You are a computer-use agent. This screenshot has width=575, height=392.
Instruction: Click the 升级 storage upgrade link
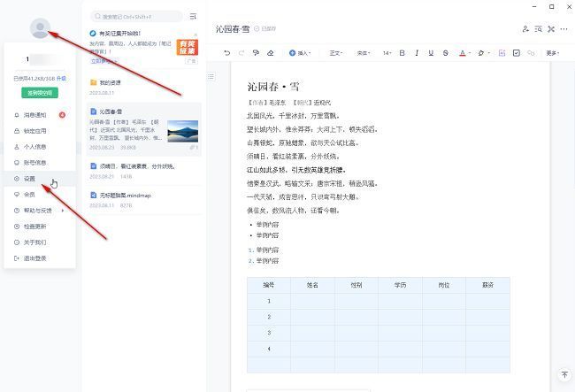(x=62, y=79)
